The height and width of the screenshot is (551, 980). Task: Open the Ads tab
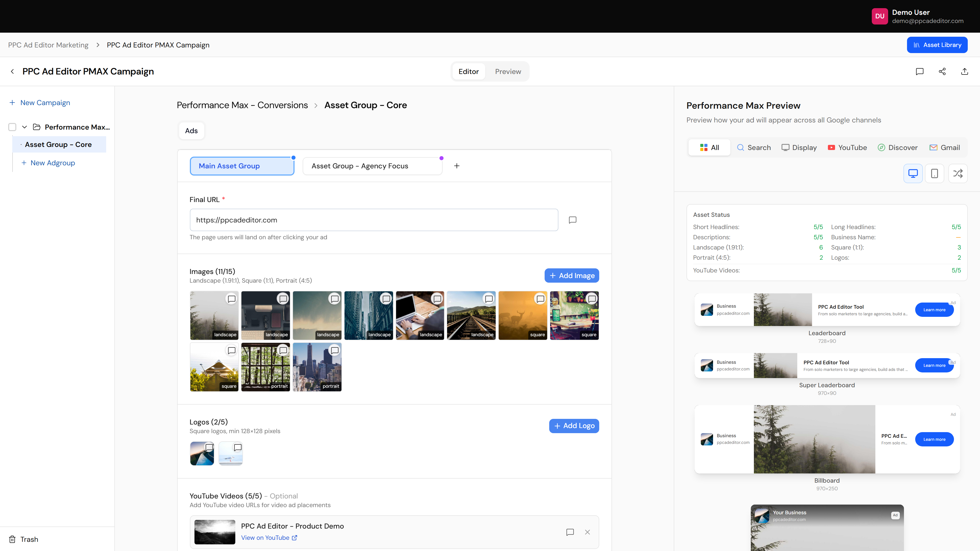coord(191,131)
